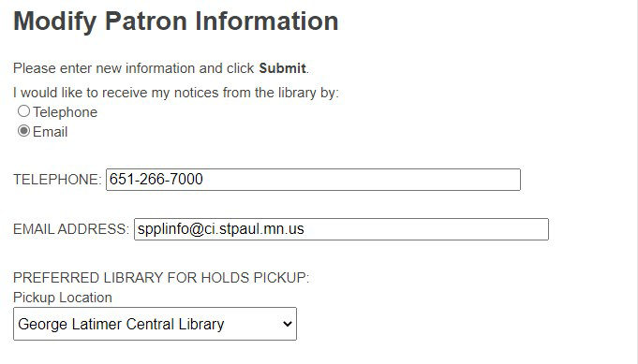
Task: Click the Please enter new information text
Action: (133, 68)
